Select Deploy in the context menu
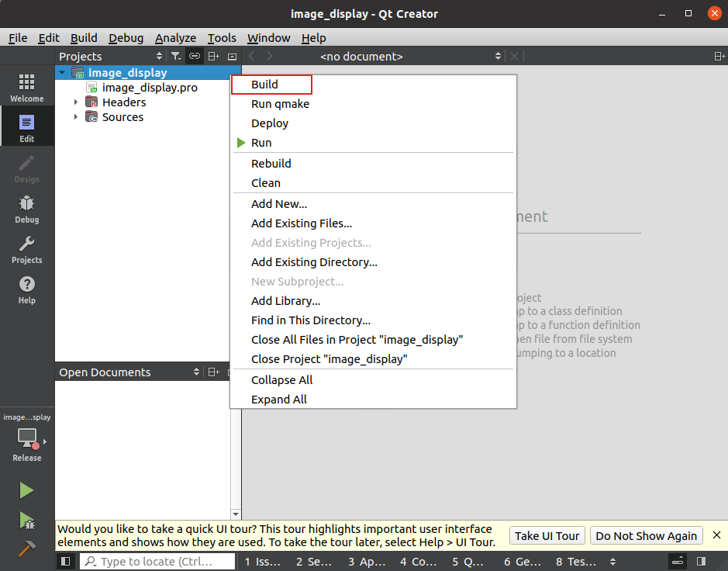Viewport: 728px width, 571px height. click(373, 123)
